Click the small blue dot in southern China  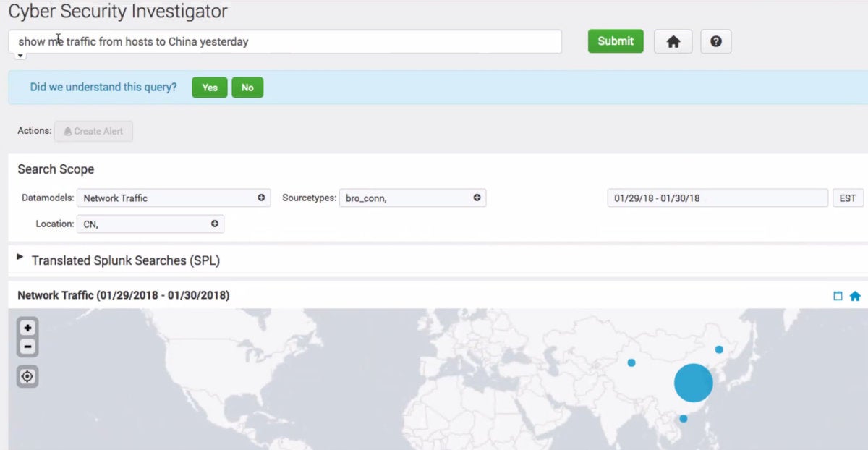click(683, 419)
